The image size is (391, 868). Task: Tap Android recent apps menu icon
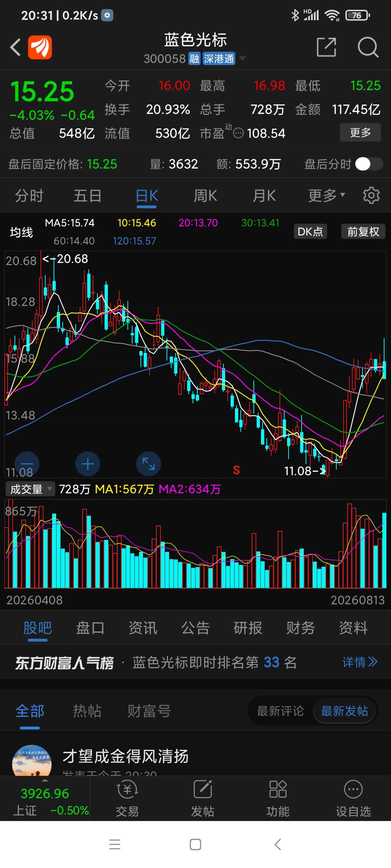pyautogui.click(x=115, y=844)
